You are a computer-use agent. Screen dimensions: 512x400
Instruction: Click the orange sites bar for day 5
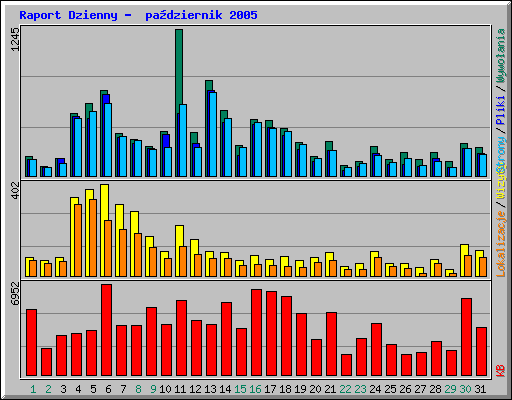(x=93, y=238)
